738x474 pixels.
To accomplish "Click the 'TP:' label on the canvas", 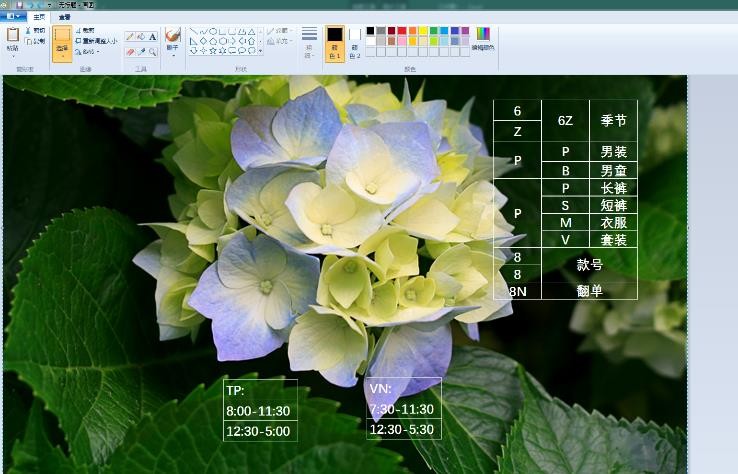I will pyautogui.click(x=235, y=390).
